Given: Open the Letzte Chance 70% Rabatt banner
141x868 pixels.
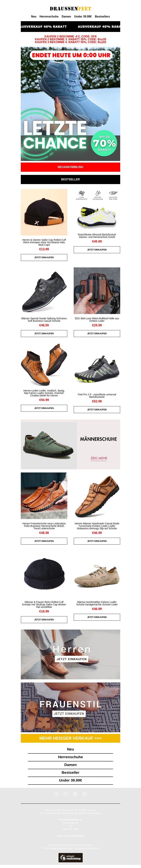Looking at the screenshot, I should point(70,104).
